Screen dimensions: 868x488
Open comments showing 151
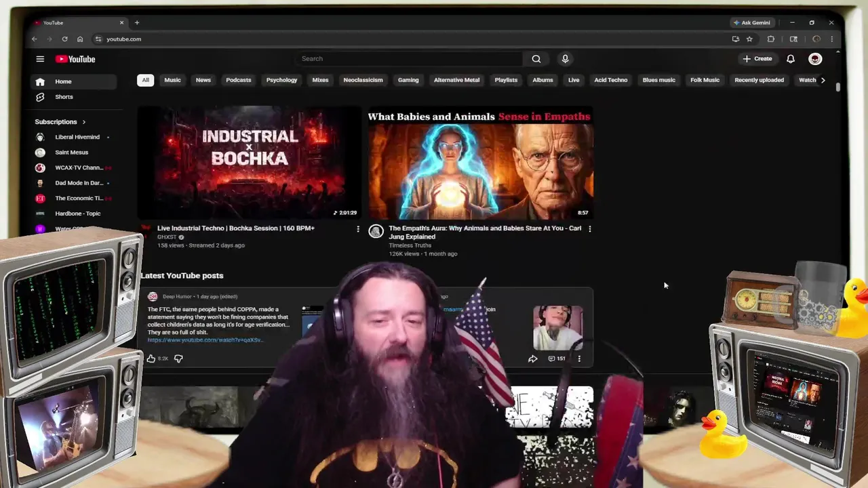point(557,359)
